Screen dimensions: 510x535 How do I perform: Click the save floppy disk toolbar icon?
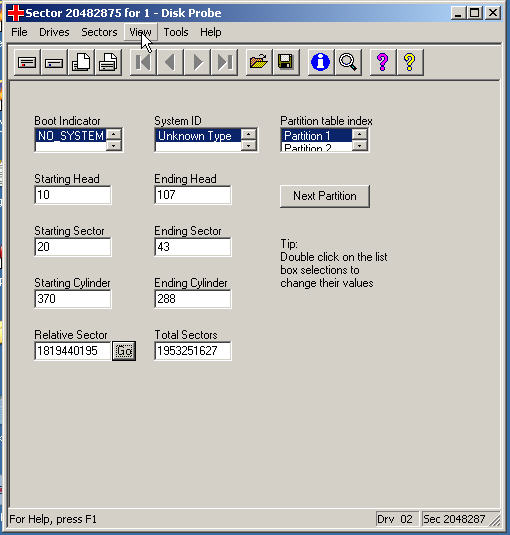pos(286,62)
